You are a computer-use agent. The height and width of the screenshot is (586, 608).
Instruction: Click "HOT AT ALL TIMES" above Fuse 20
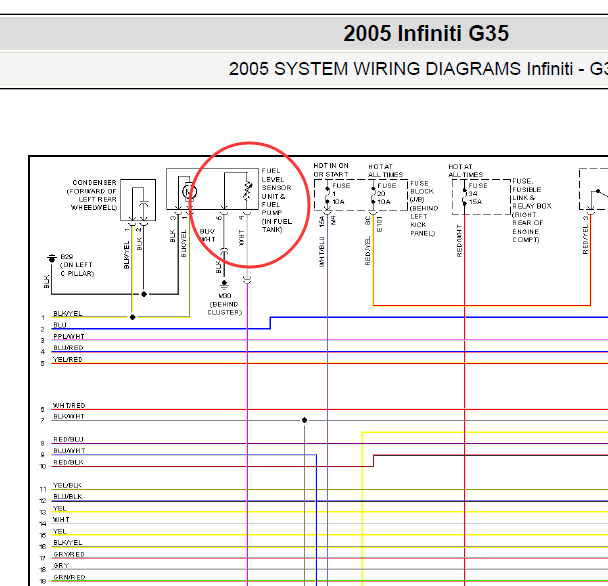pos(385,170)
